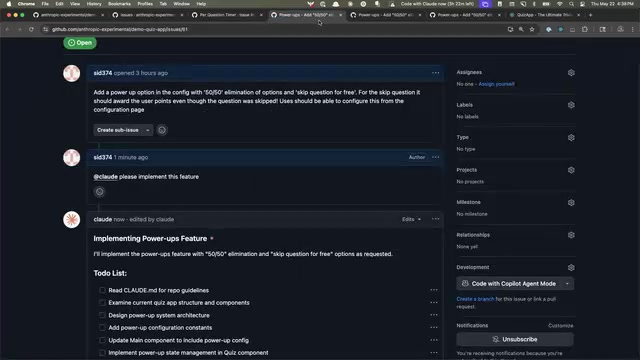
Task: Switch to the first anthropic-experimental tab
Action: point(68,15)
